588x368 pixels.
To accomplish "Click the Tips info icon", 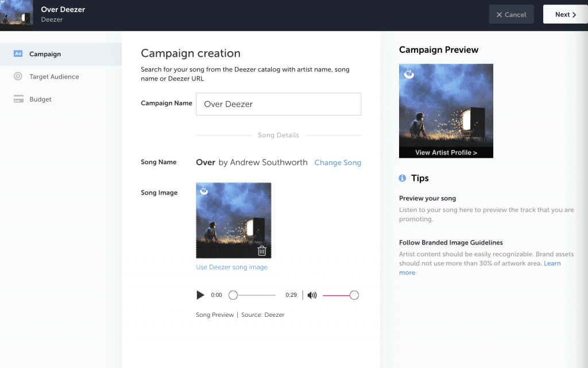I will (x=403, y=178).
